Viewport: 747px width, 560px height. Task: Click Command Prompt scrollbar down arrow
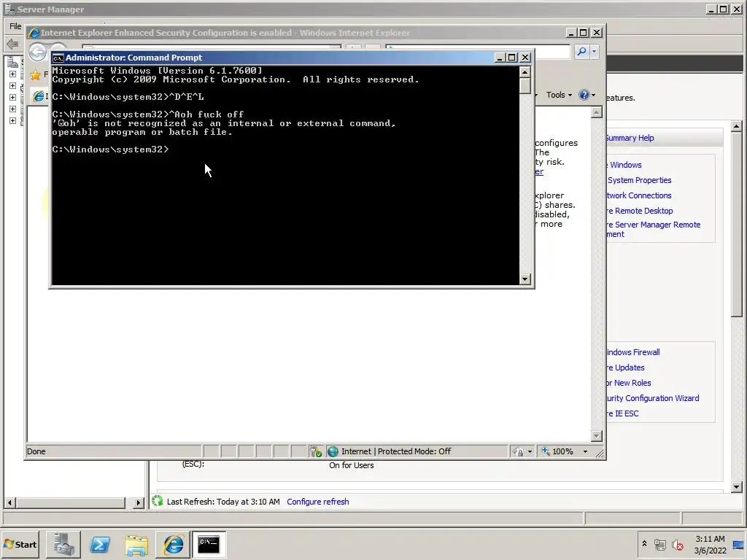[525, 279]
